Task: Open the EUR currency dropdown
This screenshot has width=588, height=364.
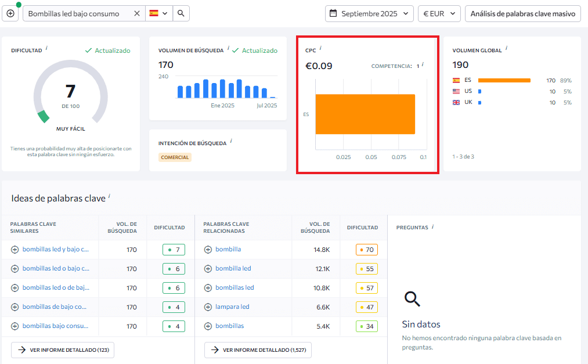Action: [439, 13]
